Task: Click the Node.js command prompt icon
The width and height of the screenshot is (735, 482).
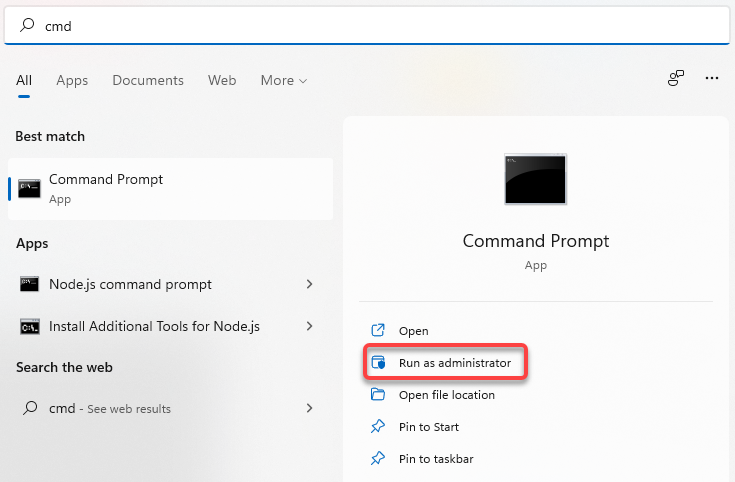Action: tap(30, 284)
